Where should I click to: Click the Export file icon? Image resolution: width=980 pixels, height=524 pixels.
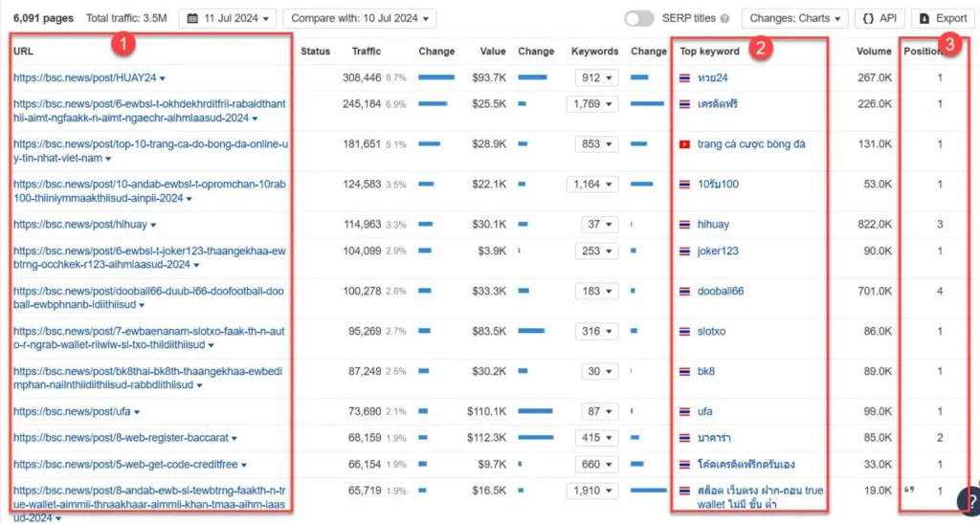tap(924, 18)
